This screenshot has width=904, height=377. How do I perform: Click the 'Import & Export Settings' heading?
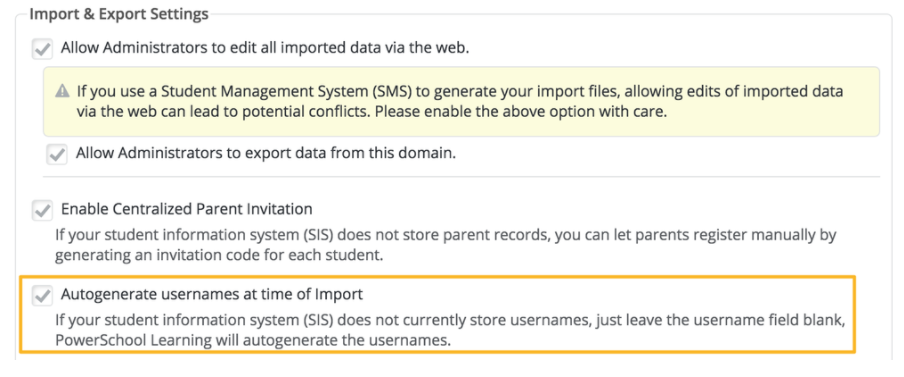pyautogui.click(x=119, y=14)
